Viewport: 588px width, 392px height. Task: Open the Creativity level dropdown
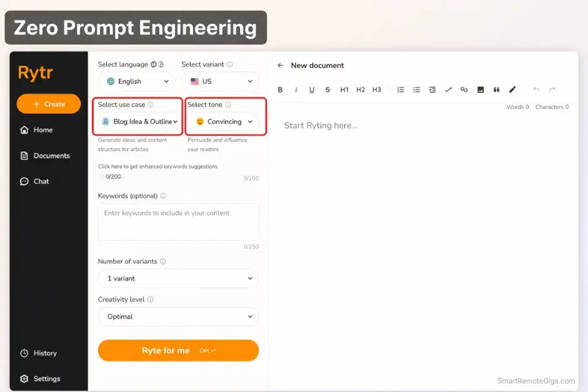(178, 317)
